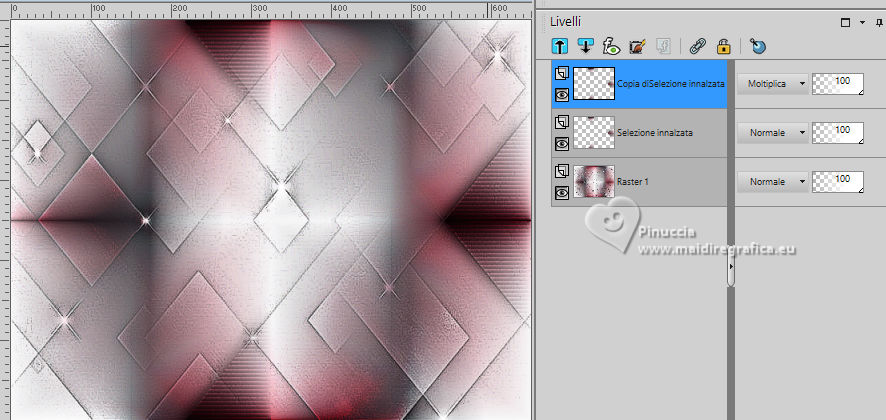The height and width of the screenshot is (420, 886).
Task: Open blend mode dropdown for Selezione innalzata
Action: [x=772, y=133]
